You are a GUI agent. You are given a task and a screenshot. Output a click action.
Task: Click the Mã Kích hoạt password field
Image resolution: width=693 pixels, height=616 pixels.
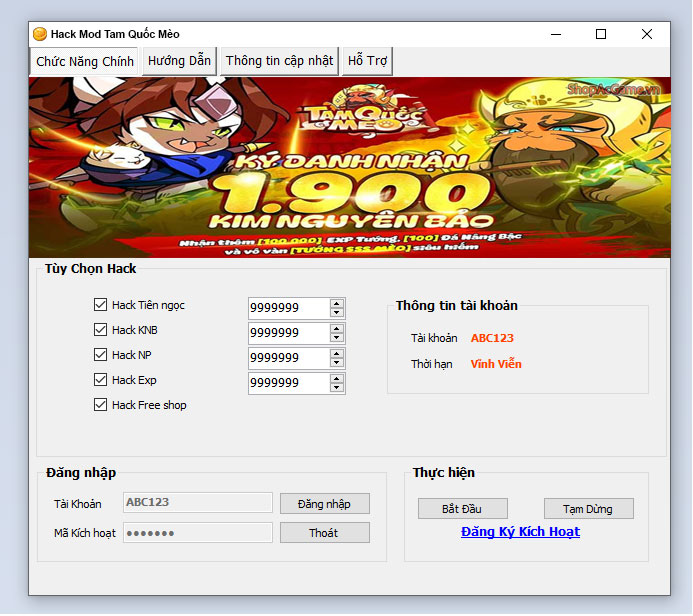tap(198, 532)
